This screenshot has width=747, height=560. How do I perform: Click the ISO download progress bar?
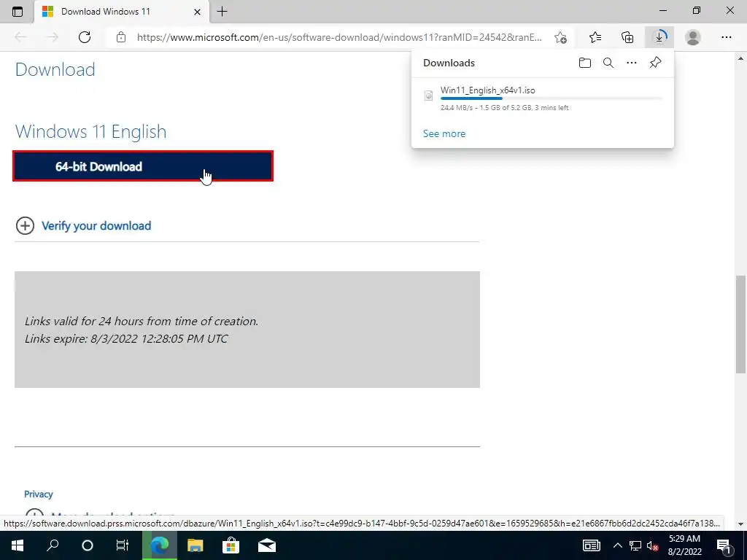point(551,98)
